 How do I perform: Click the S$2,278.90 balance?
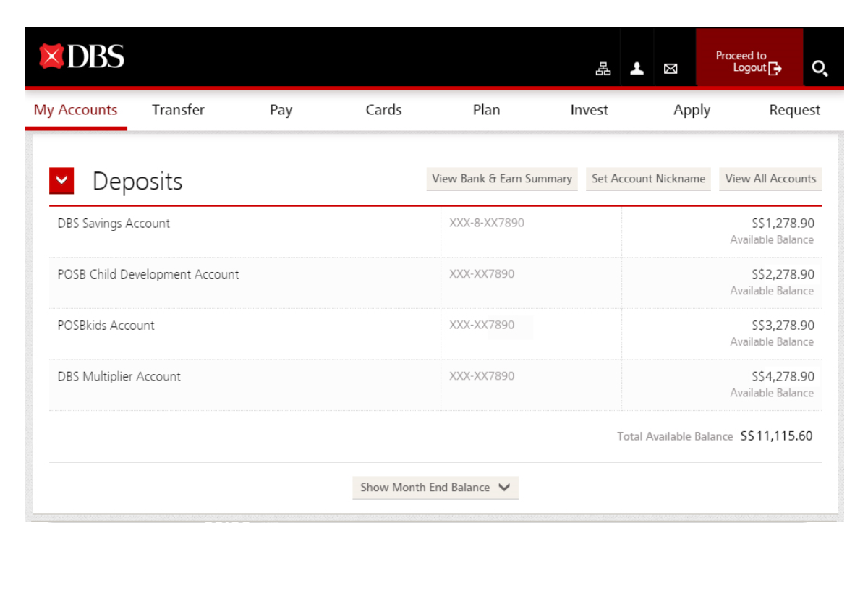(x=783, y=274)
